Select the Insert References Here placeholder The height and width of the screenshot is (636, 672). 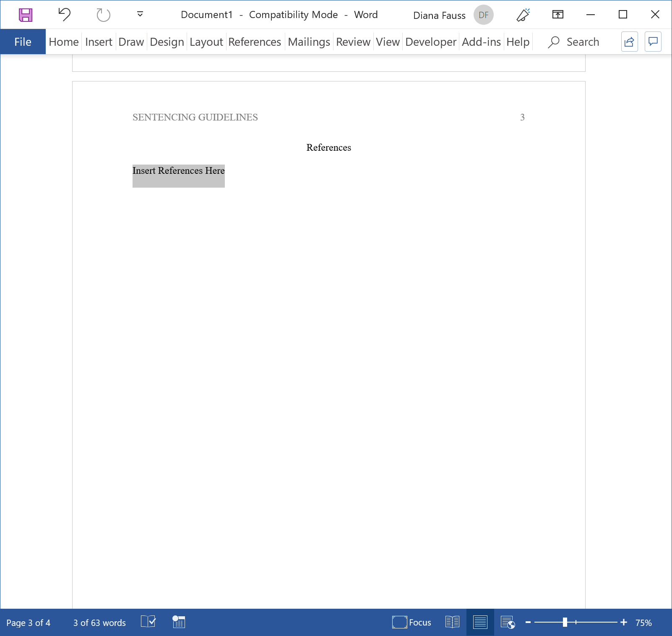[x=178, y=171]
